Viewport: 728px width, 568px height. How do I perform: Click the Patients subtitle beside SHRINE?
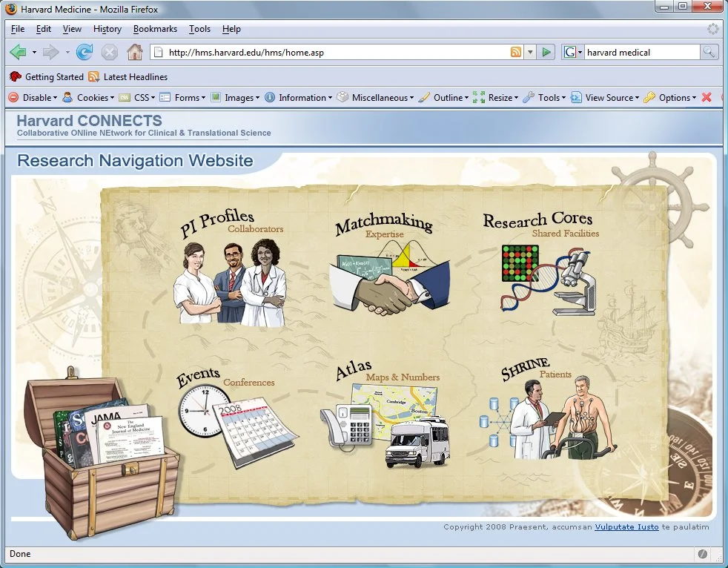coord(555,374)
